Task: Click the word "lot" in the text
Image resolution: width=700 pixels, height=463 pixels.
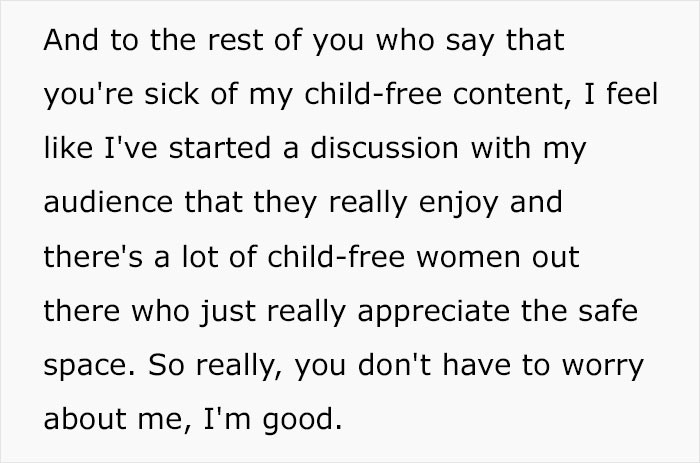Action: [x=200, y=257]
